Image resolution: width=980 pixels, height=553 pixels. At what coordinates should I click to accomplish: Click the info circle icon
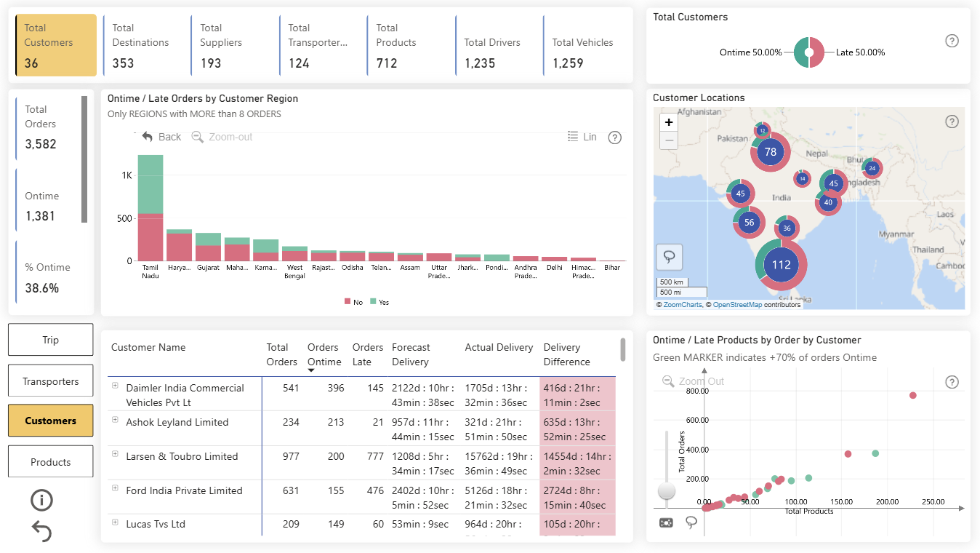tap(42, 500)
